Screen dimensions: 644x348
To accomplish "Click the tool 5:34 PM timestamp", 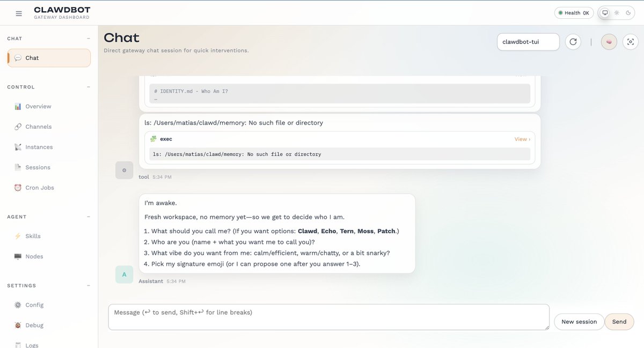I will pyautogui.click(x=163, y=177).
